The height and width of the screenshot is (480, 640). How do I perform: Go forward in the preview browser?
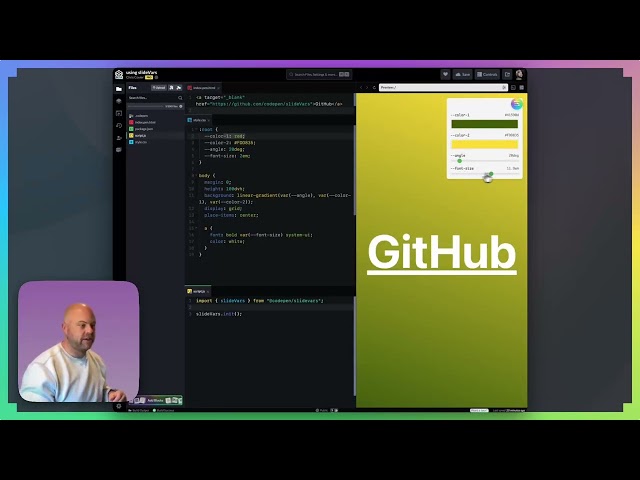pos(367,87)
